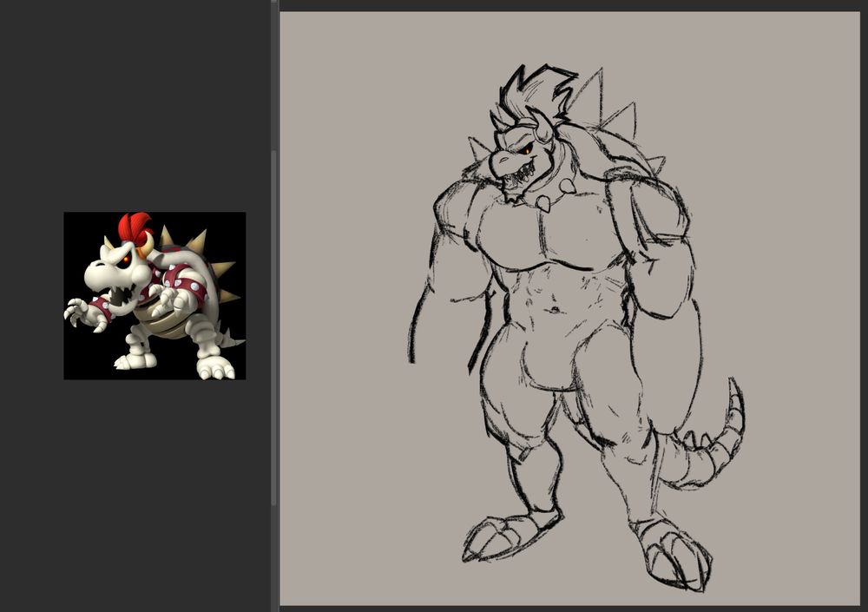Screen dimensions: 868x612
Task: Click the sketch canvas drawing area
Action: coord(570,308)
